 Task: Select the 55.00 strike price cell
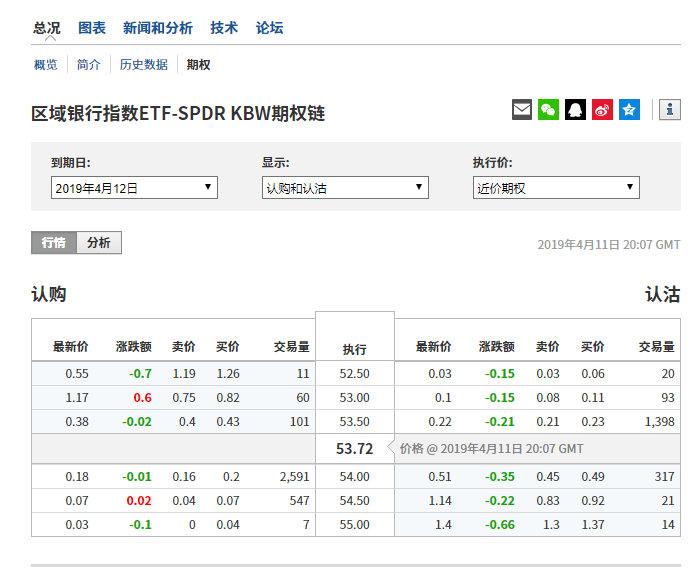[x=355, y=524]
